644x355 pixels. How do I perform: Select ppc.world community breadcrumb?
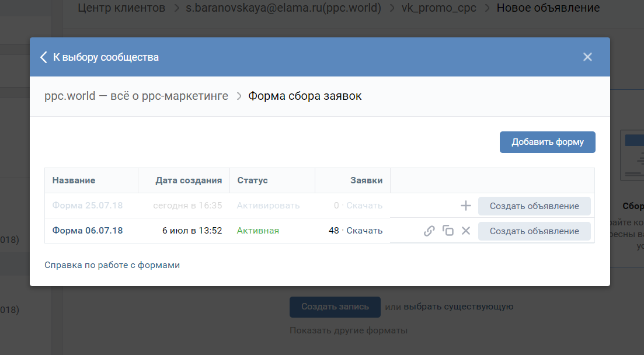click(136, 96)
